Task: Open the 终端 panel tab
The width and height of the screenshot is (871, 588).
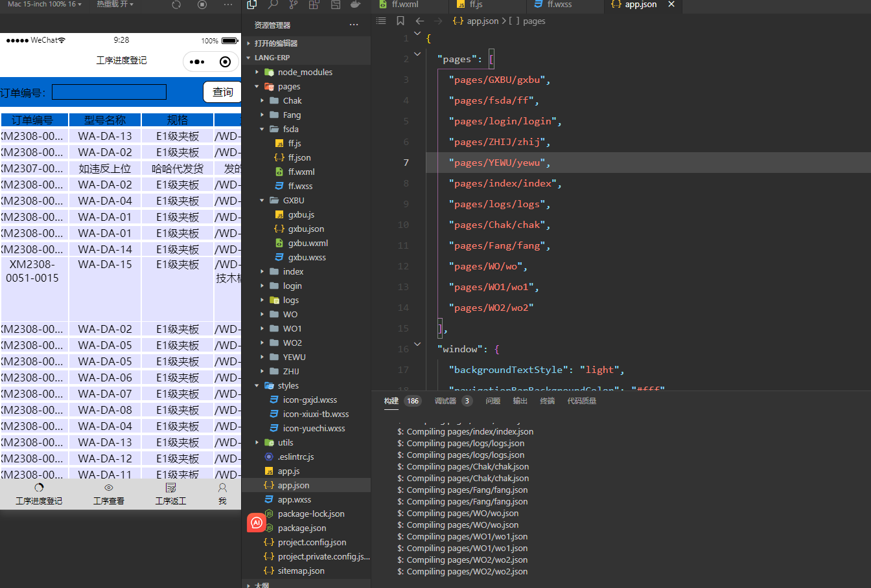Action: click(548, 401)
